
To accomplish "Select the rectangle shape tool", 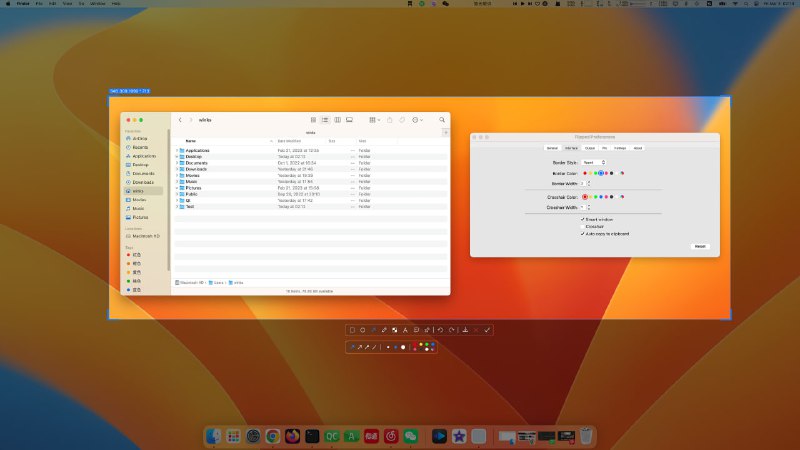I will point(352,330).
